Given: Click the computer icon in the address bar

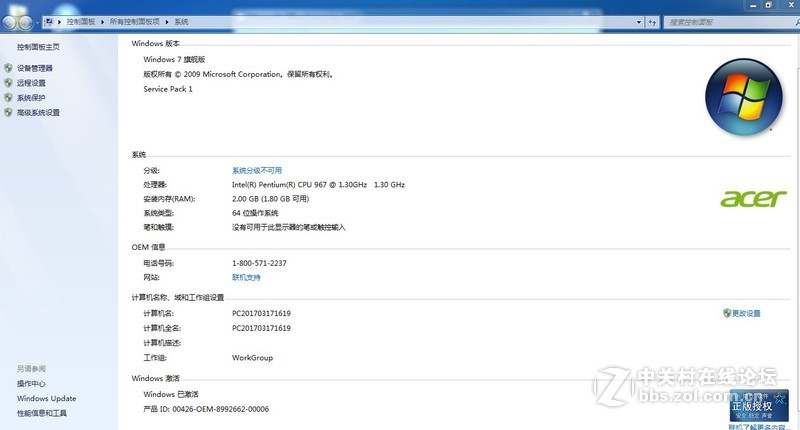Looking at the screenshot, I should [x=48, y=22].
